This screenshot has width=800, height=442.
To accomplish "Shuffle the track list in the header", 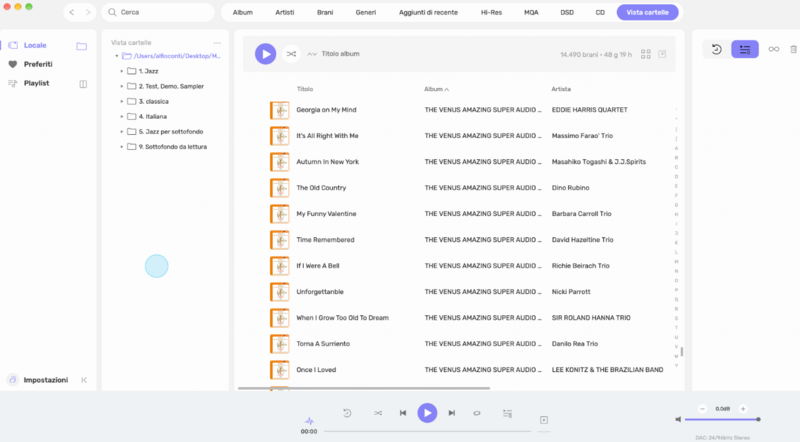I will click(x=291, y=54).
